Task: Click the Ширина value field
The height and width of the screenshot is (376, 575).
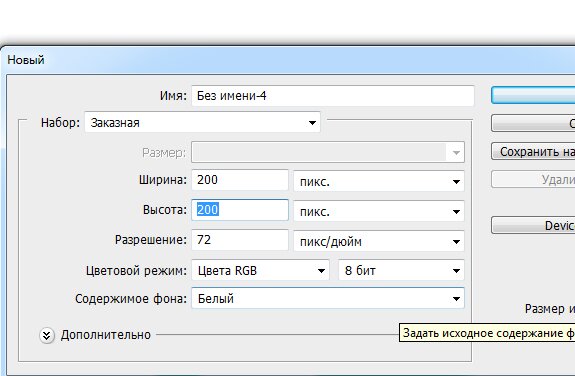Action: click(240, 180)
